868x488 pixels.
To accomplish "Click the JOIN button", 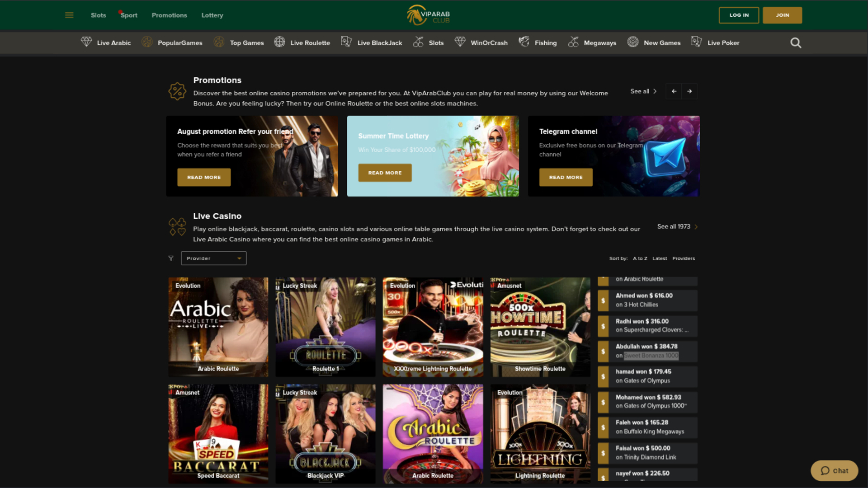I will click(x=782, y=15).
